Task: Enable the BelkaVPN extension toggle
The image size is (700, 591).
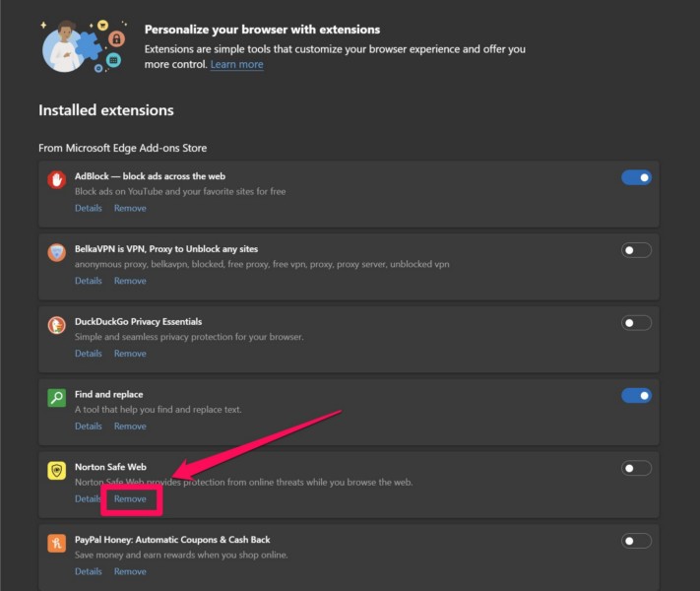Action: [636, 250]
